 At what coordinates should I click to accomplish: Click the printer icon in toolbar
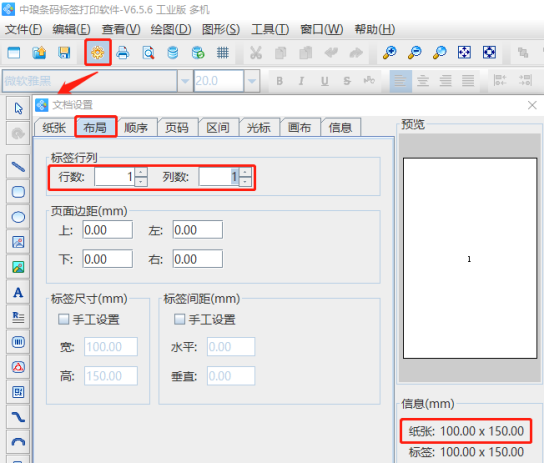click(123, 53)
